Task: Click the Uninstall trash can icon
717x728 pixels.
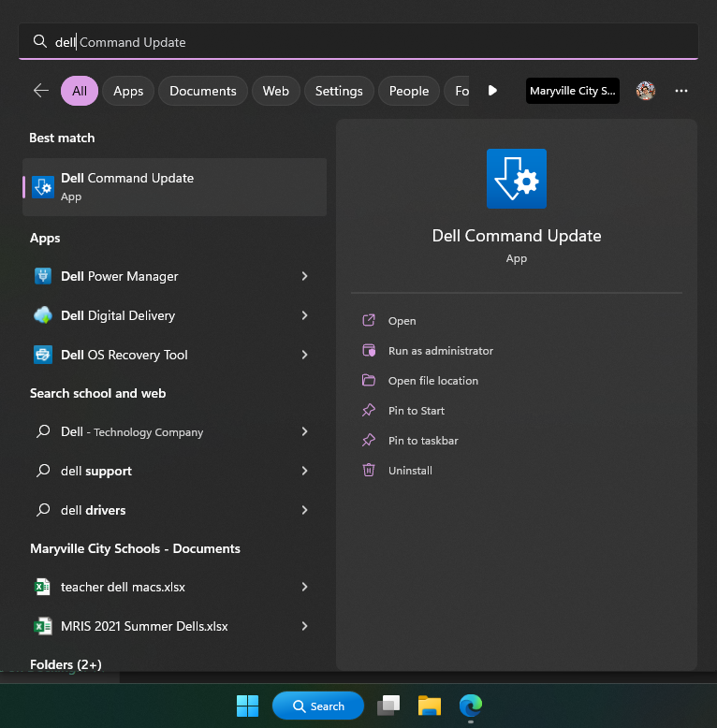Action: [x=369, y=471]
